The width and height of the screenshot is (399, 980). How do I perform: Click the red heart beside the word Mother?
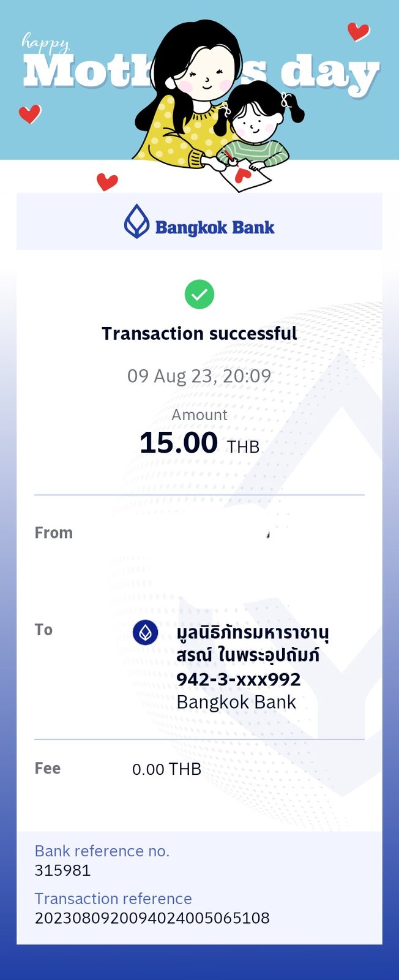click(x=29, y=113)
